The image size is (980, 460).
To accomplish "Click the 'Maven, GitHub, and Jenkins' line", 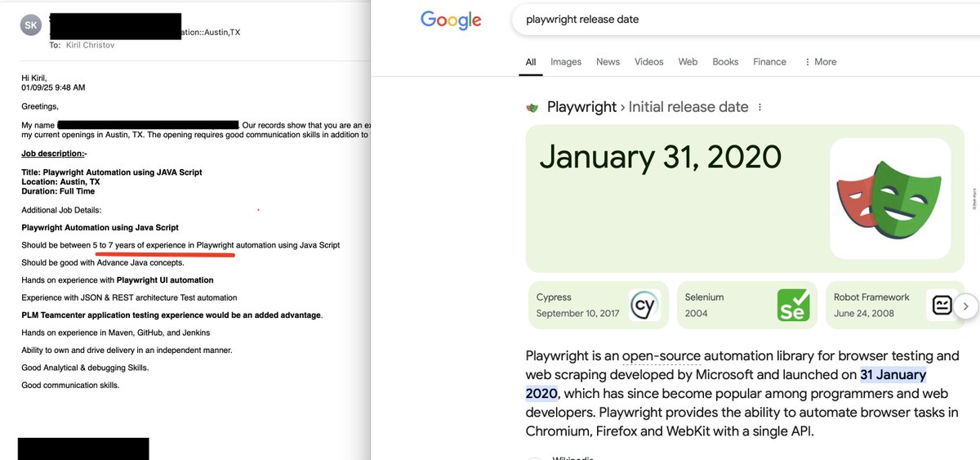I will click(115, 333).
